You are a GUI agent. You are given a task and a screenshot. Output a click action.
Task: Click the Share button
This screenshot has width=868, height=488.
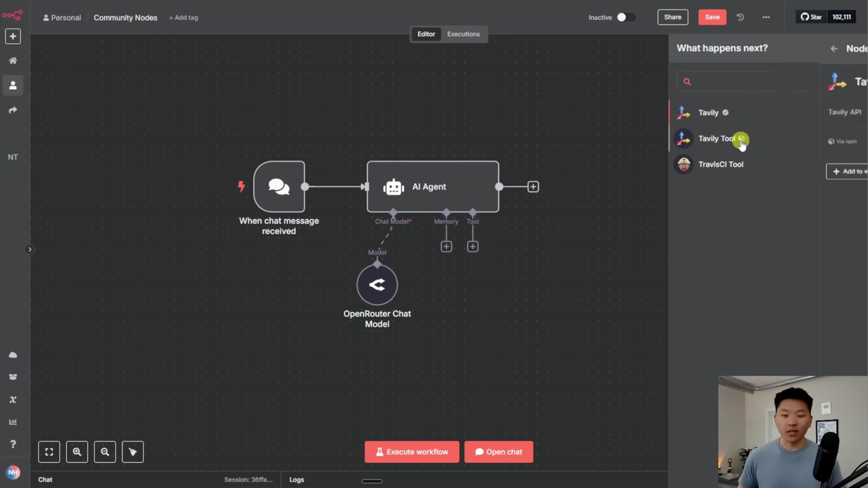672,17
